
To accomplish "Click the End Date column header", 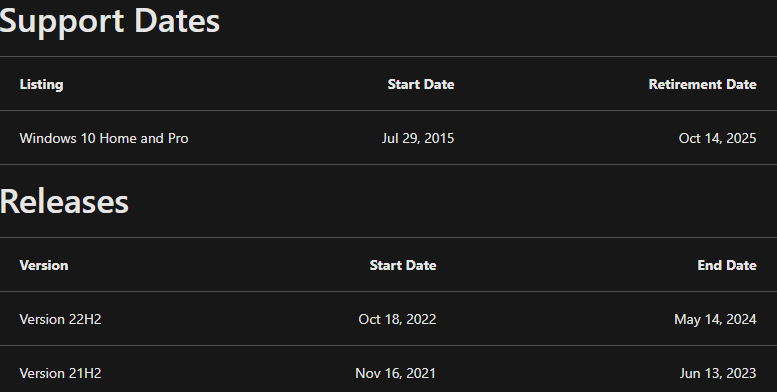I will coord(726,265).
